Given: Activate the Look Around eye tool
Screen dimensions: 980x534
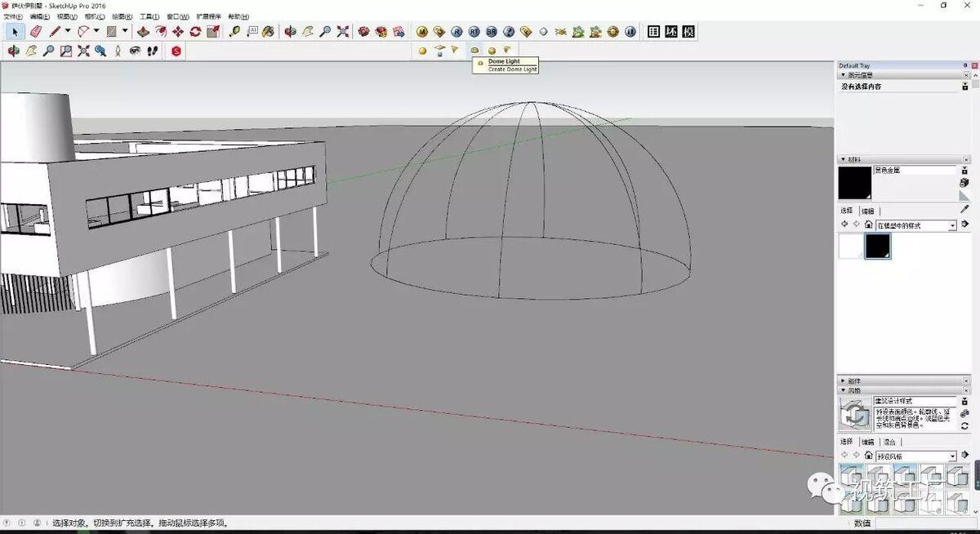Looking at the screenshot, I should (x=135, y=51).
